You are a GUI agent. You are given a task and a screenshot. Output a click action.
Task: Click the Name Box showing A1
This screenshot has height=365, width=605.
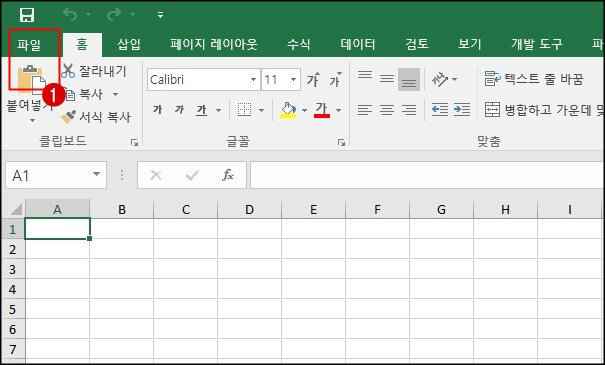pos(56,175)
